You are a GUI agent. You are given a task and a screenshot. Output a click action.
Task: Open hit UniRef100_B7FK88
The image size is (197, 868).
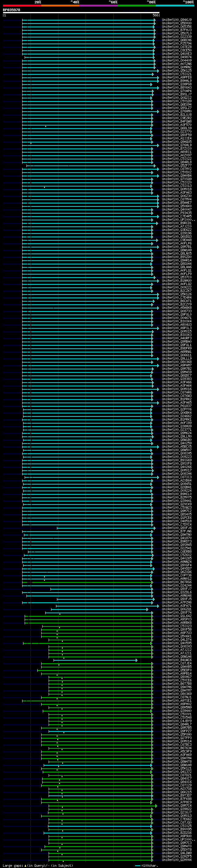[177, 799]
